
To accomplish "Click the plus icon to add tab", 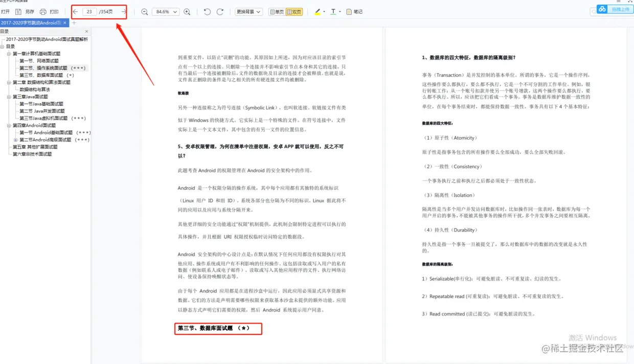I will tap(74, 23).
